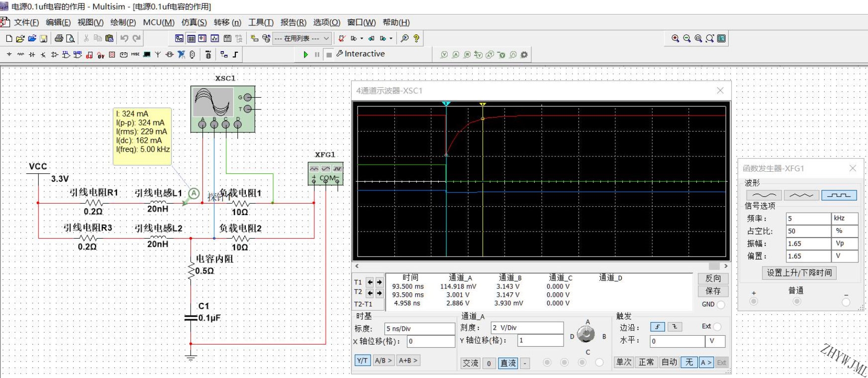Click the 保存 save button in oscilloscope
Screen dimensions: 868x378
[x=713, y=291]
